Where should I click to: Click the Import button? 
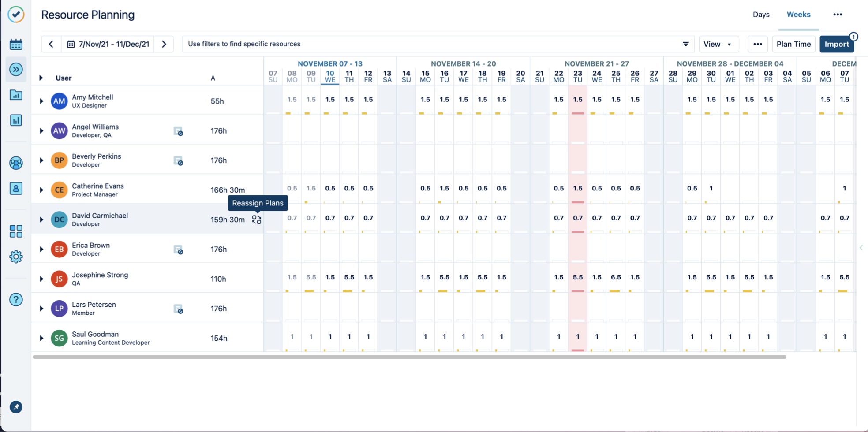pos(836,44)
